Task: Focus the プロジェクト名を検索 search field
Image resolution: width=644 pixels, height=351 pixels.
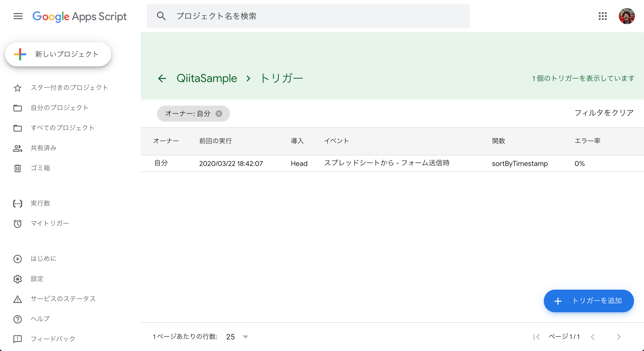Action: (308, 16)
